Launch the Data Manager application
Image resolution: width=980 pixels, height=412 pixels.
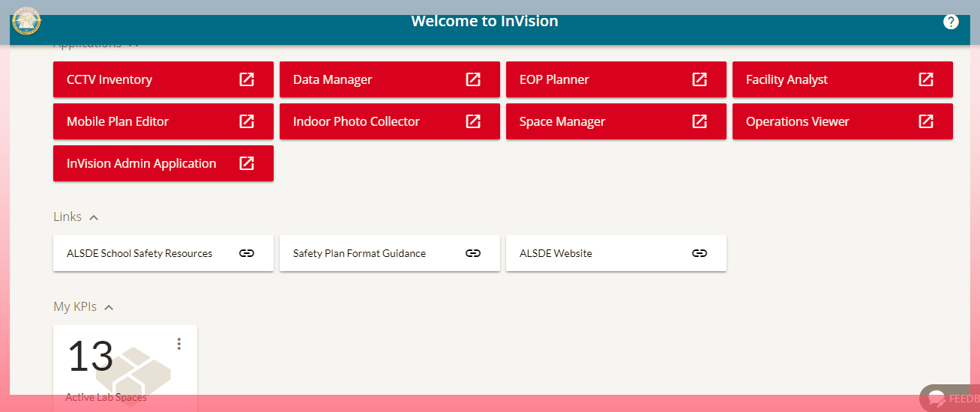tap(390, 79)
